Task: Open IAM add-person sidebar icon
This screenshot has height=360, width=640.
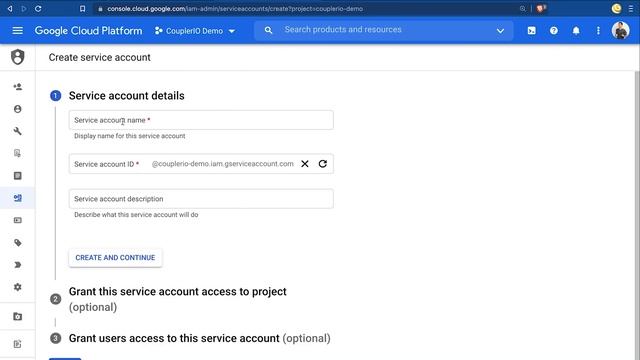Action: (18, 87)
